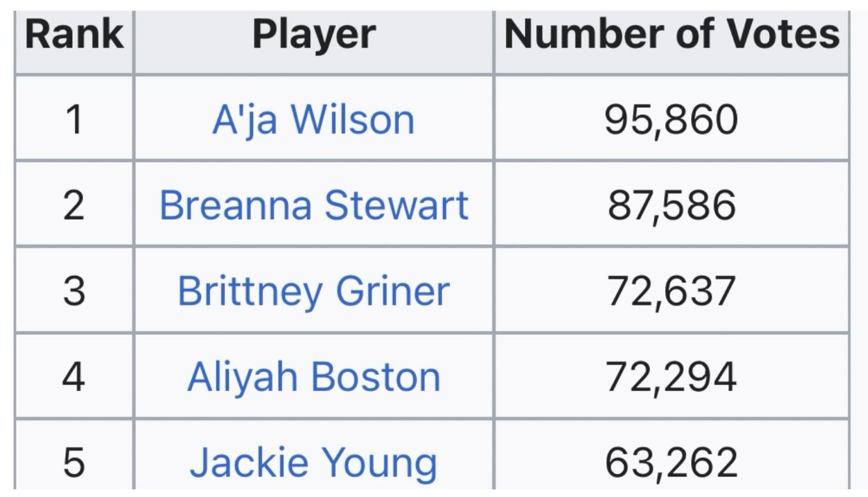The image size is (868, 497).
Task: Select the rank 4 cell
Action: pos(74,376)
